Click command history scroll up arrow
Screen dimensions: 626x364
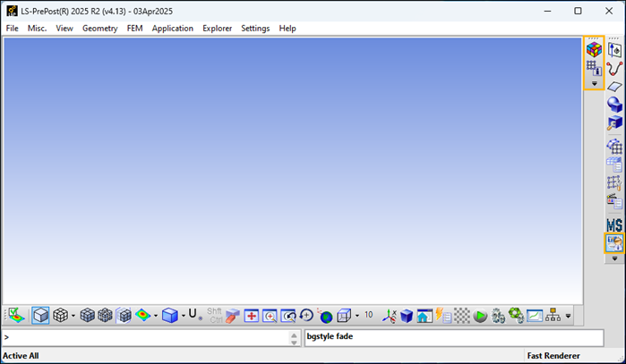pyautogui.click(x=295, y=335)
